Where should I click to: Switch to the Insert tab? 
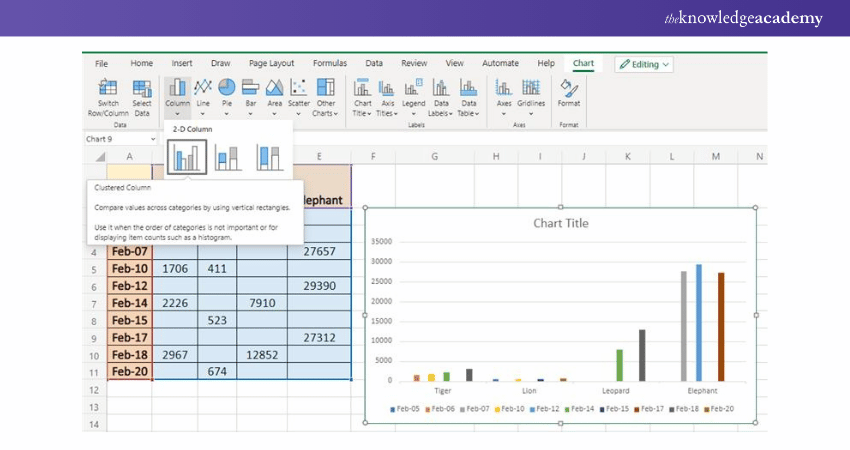coord(182,63)
